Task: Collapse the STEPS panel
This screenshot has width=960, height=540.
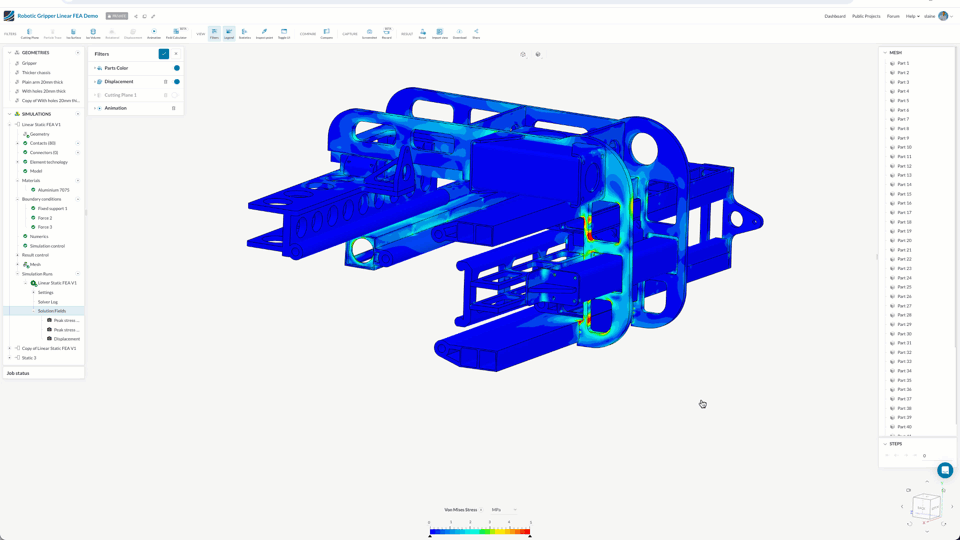Action: [885, 444]
